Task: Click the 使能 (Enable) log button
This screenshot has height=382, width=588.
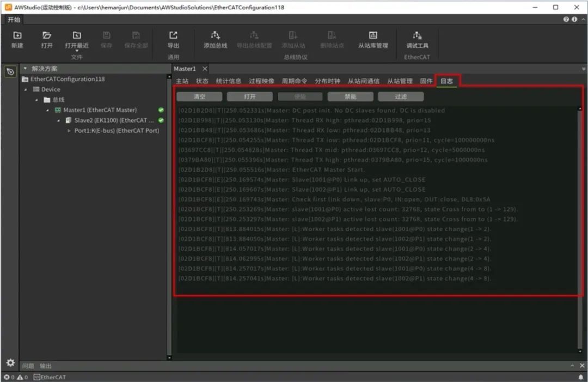Action: click(300, 96)
